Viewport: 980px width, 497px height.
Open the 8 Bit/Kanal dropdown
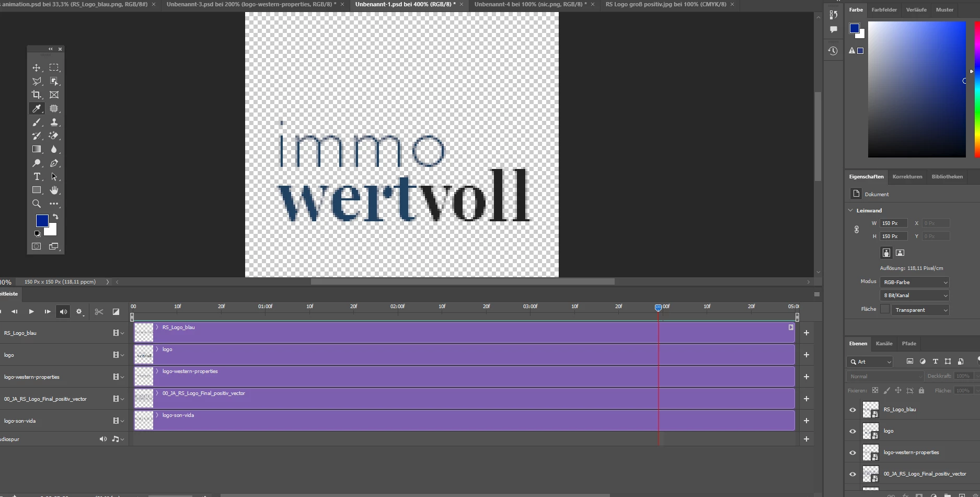point(915,295)
